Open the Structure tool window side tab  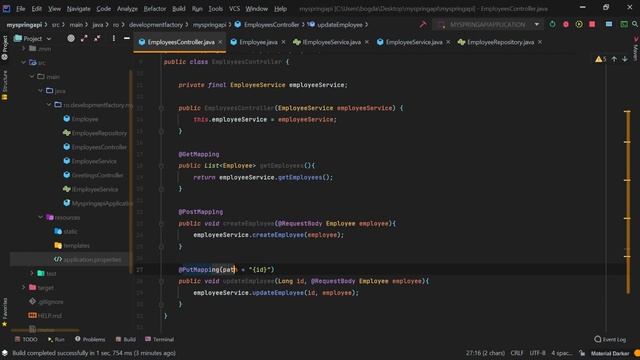coord(4,85)
